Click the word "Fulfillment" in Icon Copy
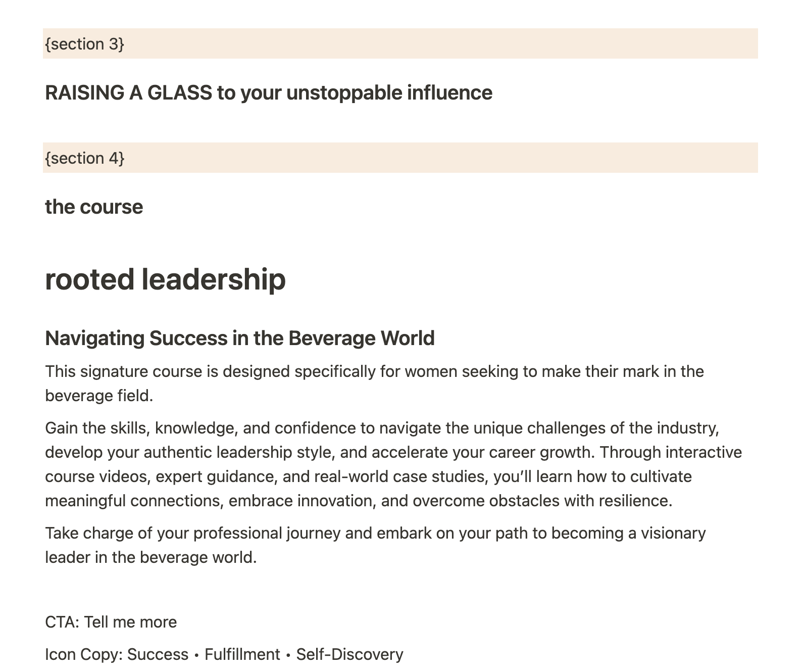 (x=242, y=654)
